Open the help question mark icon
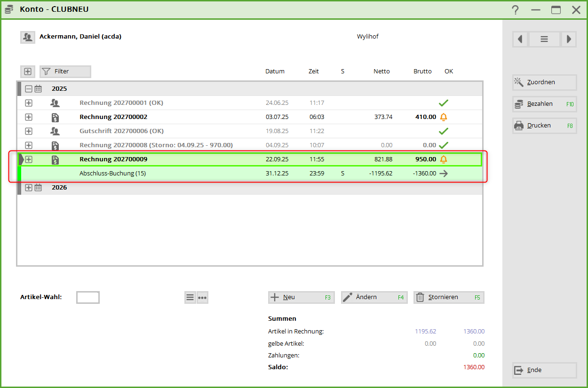Screen dimensions: 588x388 click(516, 10)
